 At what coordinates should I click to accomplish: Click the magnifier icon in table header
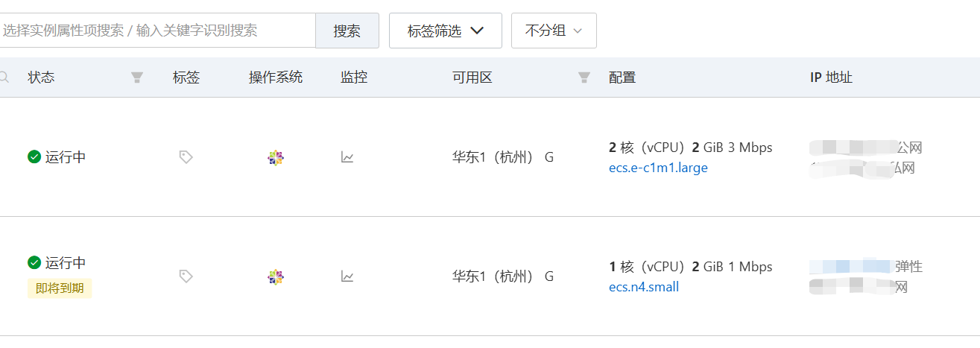coord(4,77)
